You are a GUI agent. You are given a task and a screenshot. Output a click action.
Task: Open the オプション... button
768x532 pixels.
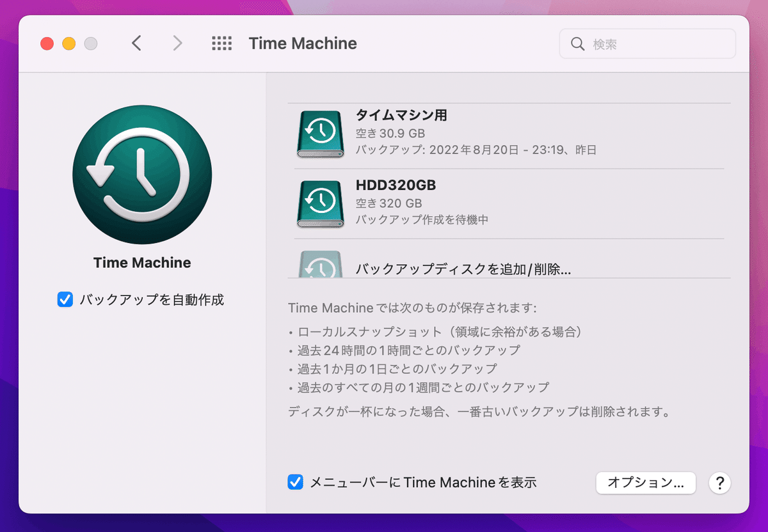coord(646,482)
